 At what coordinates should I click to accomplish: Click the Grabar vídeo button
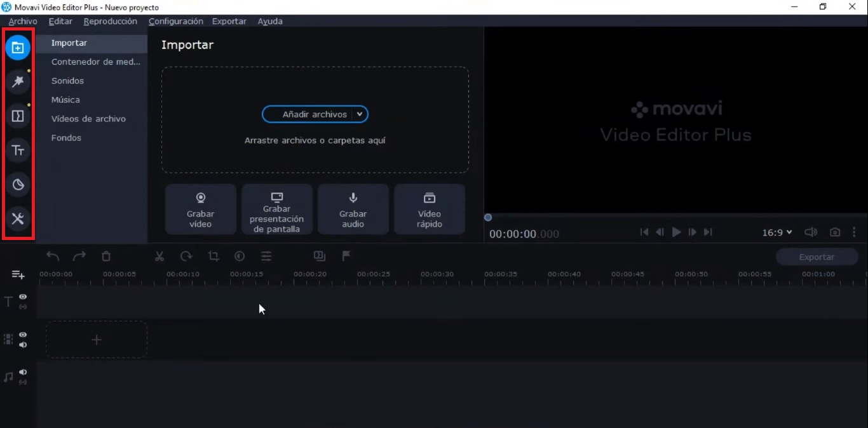tap(201, 210)
